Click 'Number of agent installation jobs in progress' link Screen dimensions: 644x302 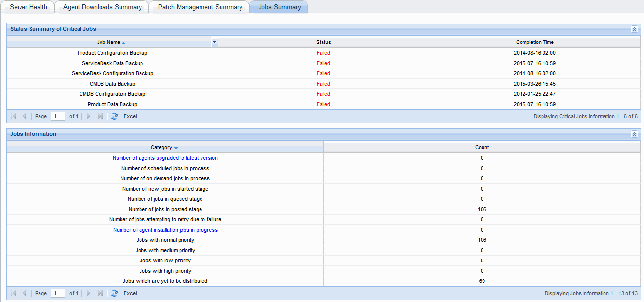165,230
